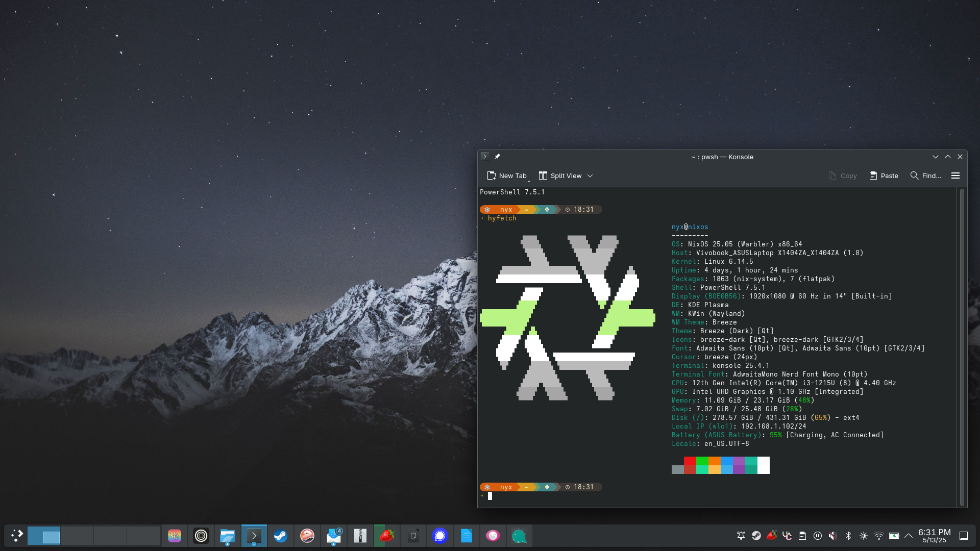Toggle Bluetooth from the system tray
This screenshot has width=980, height=551.
(x=848, y=536)
